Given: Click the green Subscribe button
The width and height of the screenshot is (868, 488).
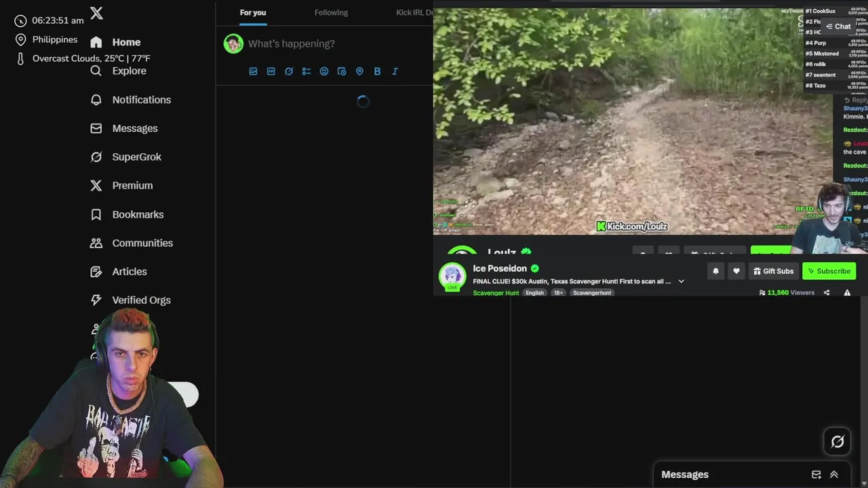Looking at the screenshot, I should 829,271.
